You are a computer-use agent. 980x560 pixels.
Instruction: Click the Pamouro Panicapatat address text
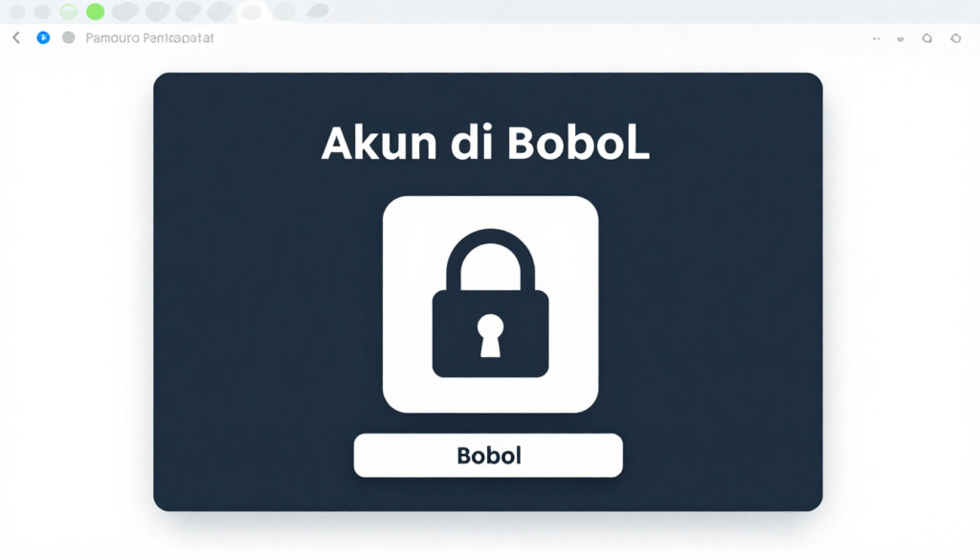(x=149, y=38)
